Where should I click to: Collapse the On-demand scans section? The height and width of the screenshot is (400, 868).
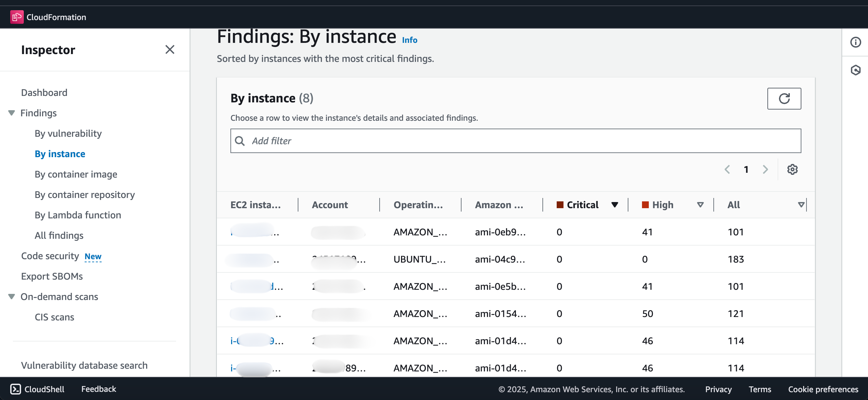[x=12, y=297]
